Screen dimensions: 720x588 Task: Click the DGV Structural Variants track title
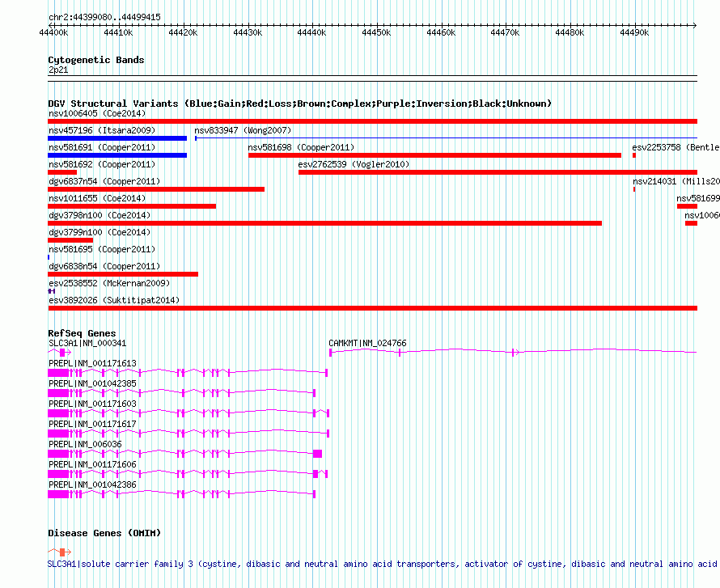tap(300, 104)
